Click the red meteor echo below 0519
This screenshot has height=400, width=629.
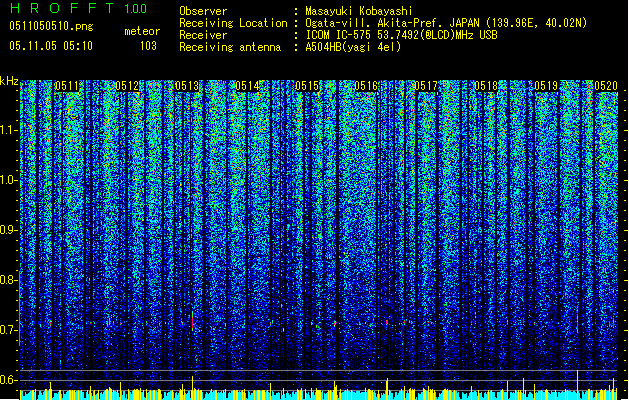point(577,323)
